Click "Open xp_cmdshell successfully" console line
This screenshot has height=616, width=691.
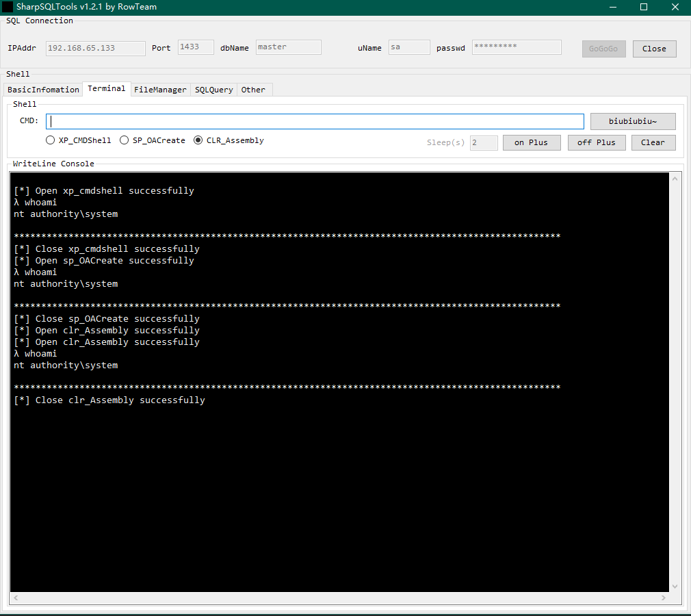point(104,191)
